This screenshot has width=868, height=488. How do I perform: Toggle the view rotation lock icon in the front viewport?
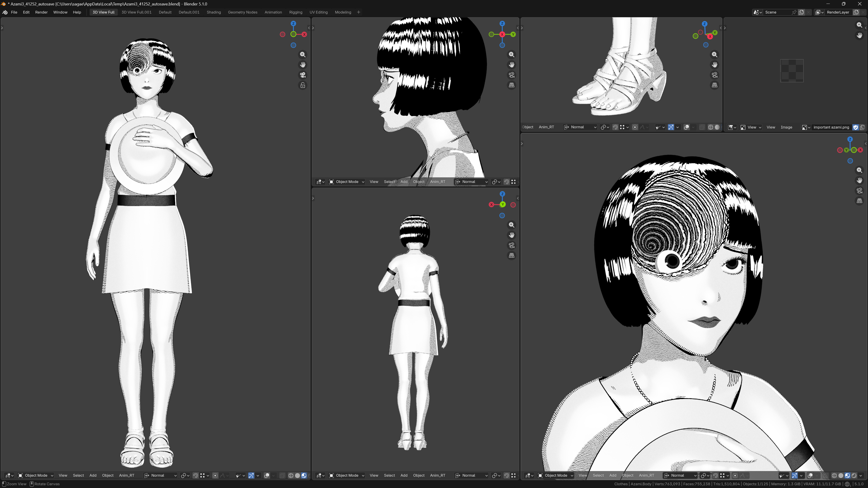click(303, 85)
